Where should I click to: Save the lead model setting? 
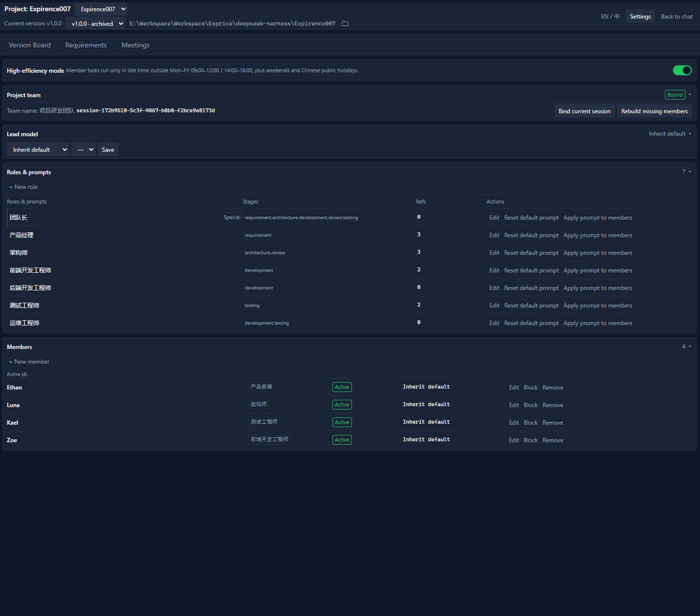pos(108,149)
